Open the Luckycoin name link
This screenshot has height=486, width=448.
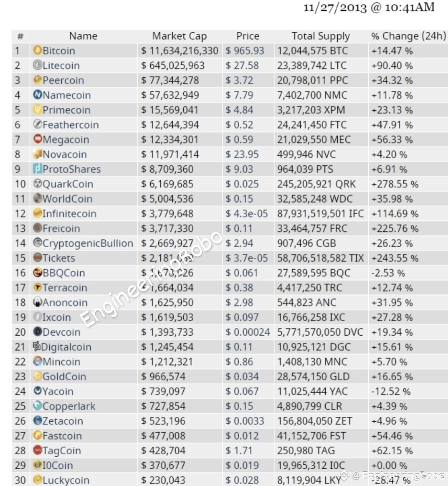click(x=66, y=481)
